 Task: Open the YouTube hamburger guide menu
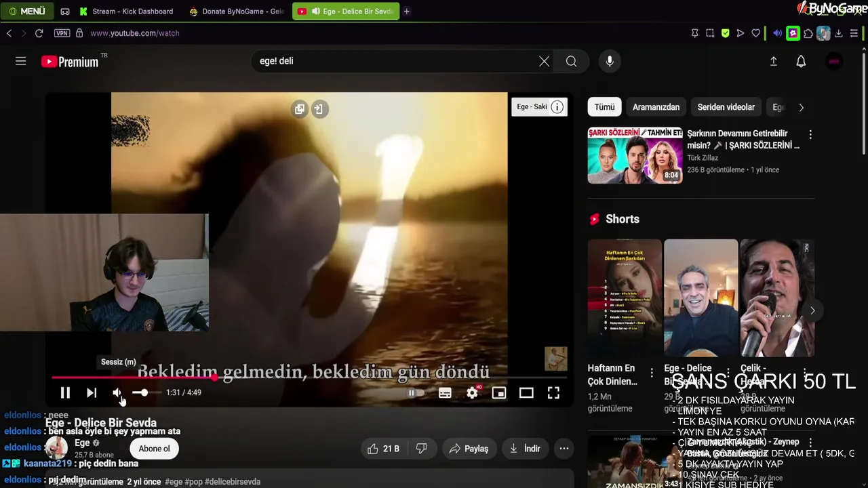coord(21,61)
